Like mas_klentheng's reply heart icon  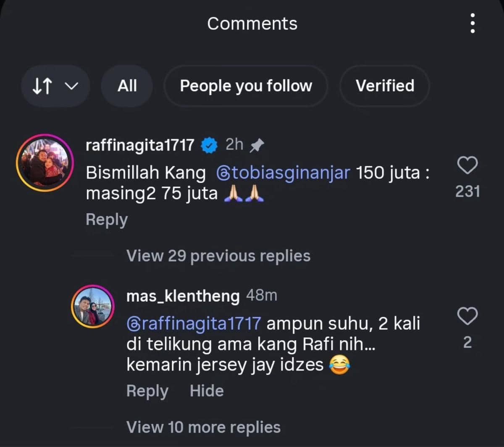467,316
